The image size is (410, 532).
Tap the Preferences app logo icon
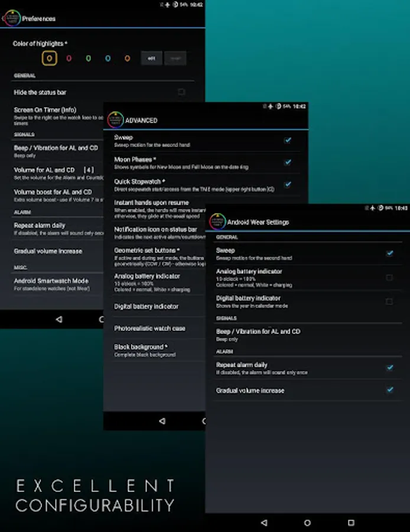(x=12, y=18)
